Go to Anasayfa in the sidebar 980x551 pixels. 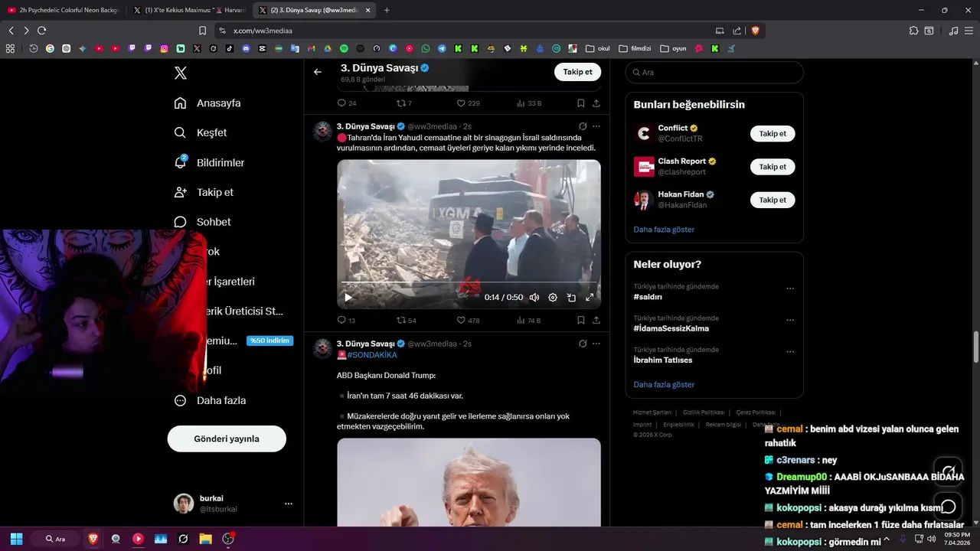coord(207,103)
